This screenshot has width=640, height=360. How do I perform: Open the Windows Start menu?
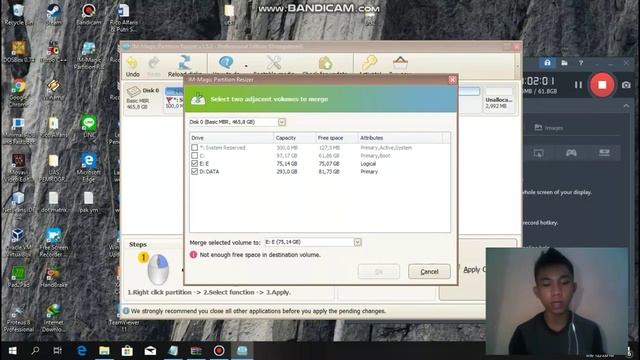[13, 351]
